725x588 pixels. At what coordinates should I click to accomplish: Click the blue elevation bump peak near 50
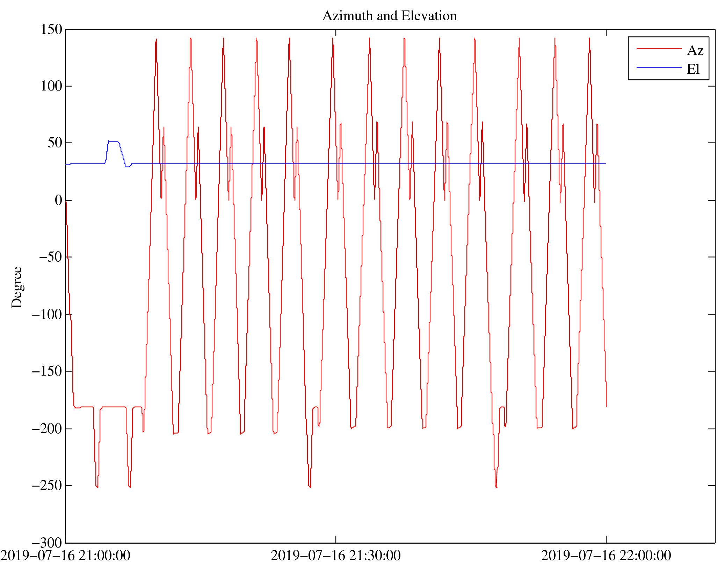tap(113, 142)
